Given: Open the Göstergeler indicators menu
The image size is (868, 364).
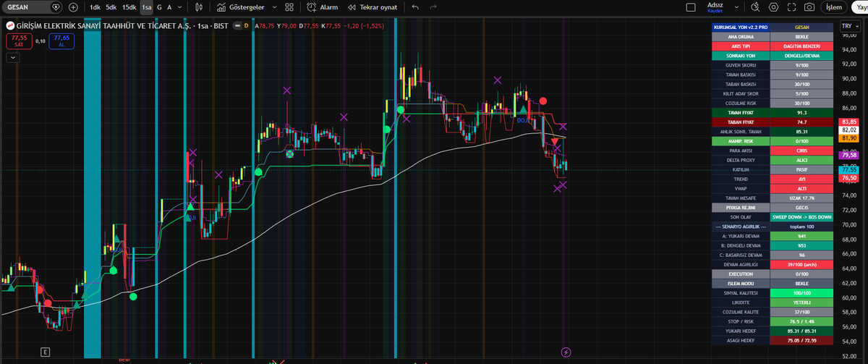Looking at the screenshot, I should click(x=241, y=7).
